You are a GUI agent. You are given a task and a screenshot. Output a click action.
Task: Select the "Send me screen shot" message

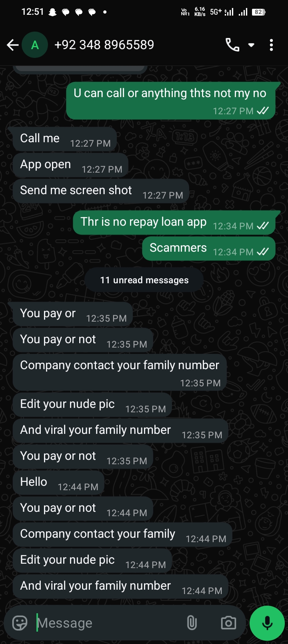click(101, 191)
